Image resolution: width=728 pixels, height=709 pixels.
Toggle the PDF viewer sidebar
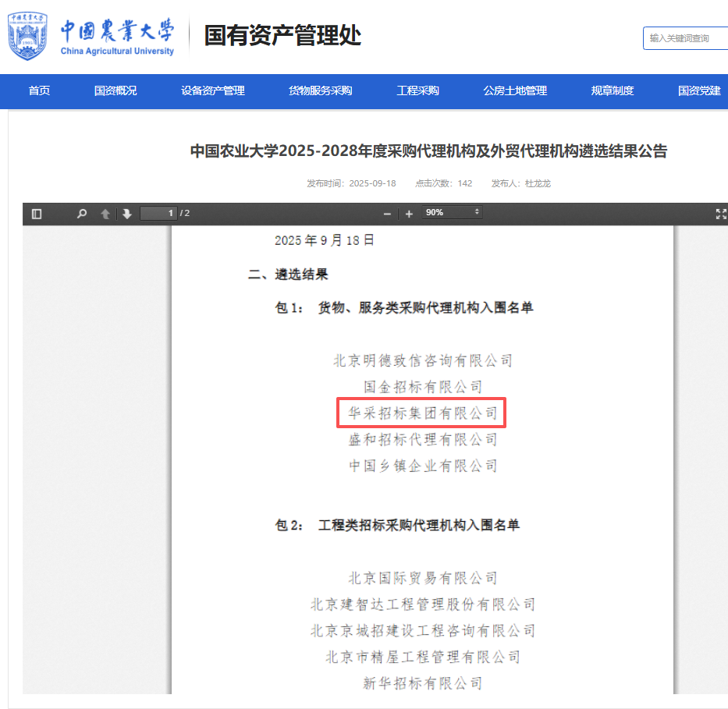(37, 214)
